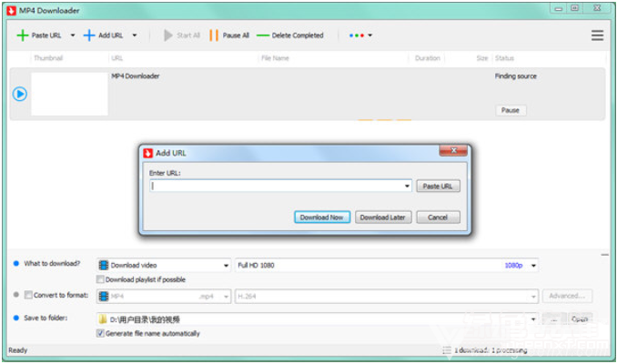Click the blue Add URL plus icon
Screen dimensions: 617x364
tap(89, 35)
